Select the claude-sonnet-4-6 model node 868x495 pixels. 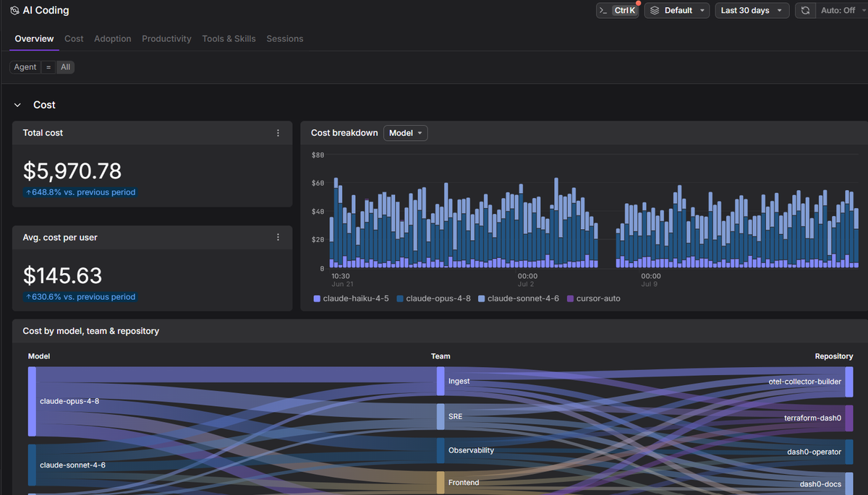tap(32, 465)
